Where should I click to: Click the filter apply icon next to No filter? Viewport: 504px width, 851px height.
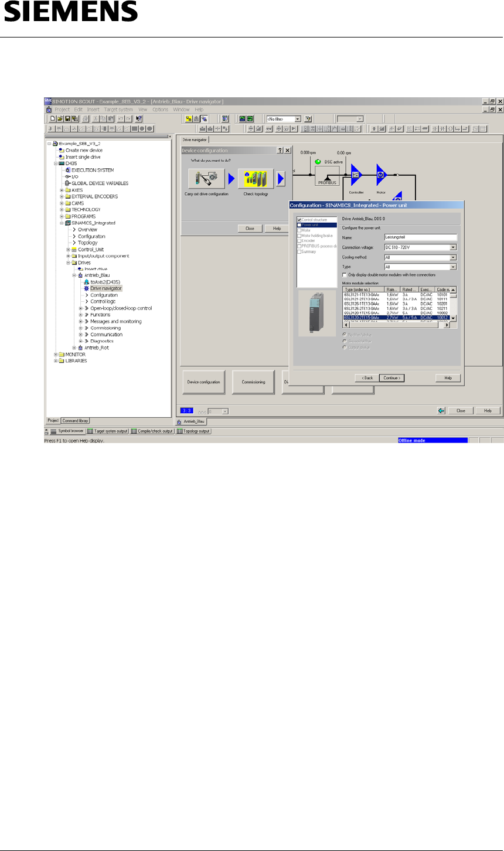click(308, 118)
